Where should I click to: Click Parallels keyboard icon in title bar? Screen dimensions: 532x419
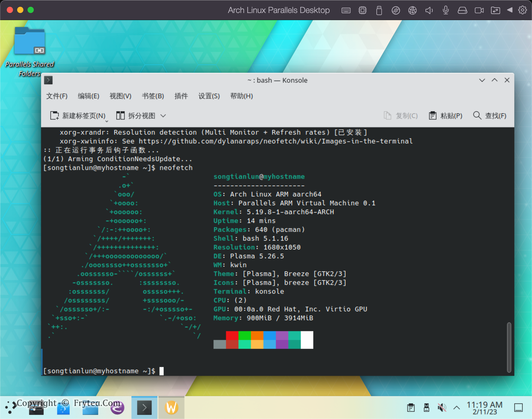[346, 10]
